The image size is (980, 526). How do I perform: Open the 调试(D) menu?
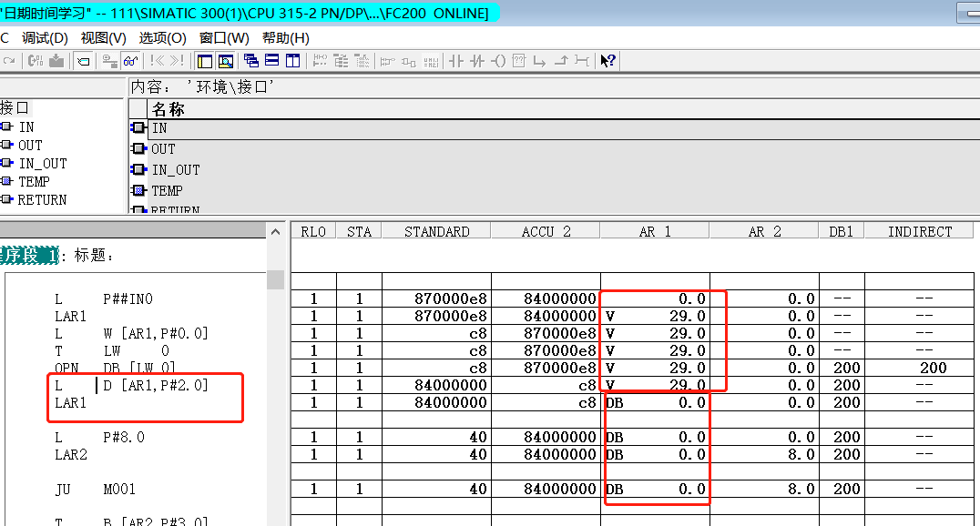click(x=45, y=37)
